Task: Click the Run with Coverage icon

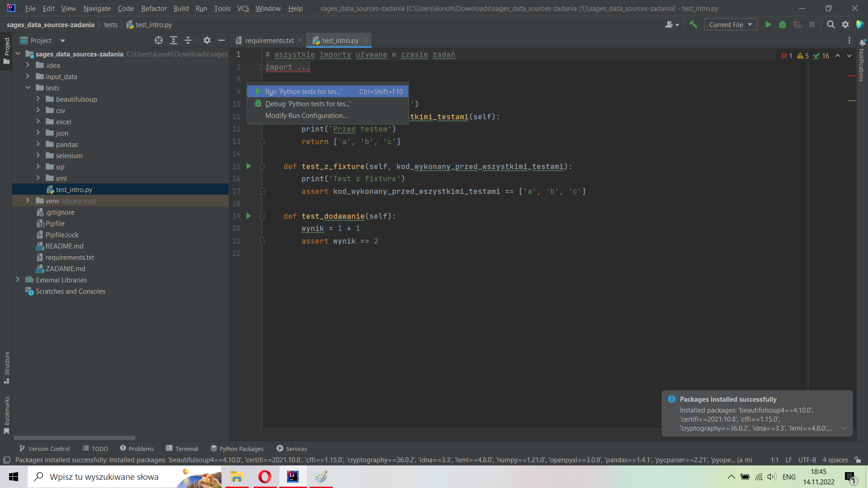Action: tap(797, 24)
